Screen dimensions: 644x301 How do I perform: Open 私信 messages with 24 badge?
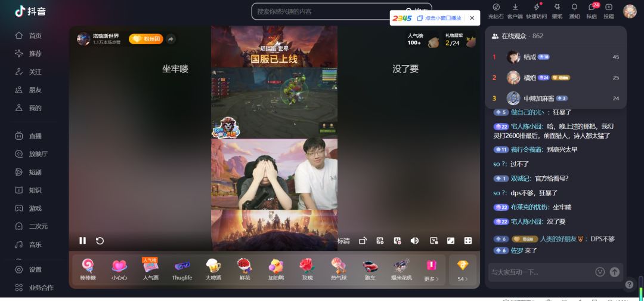pos(592,11)
